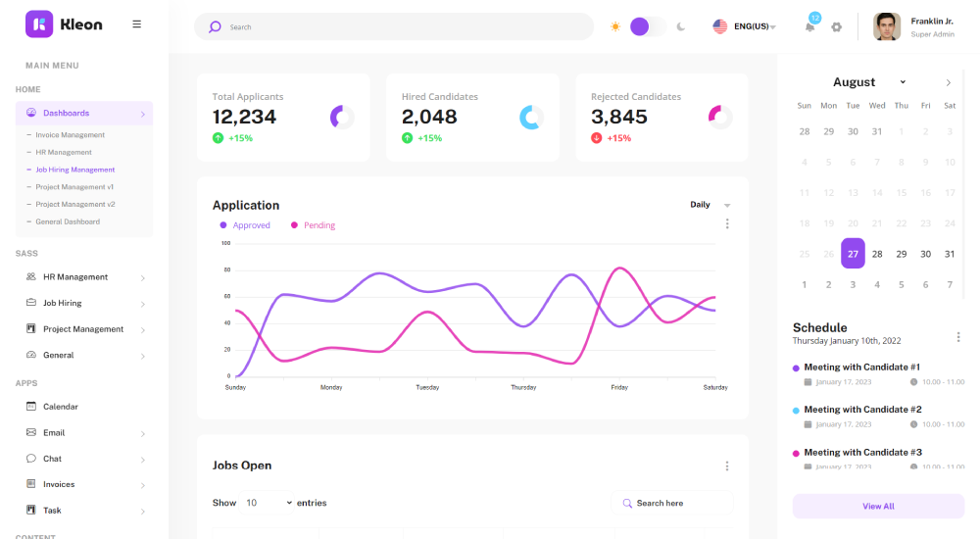
Task: Click the top Search input field
Action: tap(402, 26)
